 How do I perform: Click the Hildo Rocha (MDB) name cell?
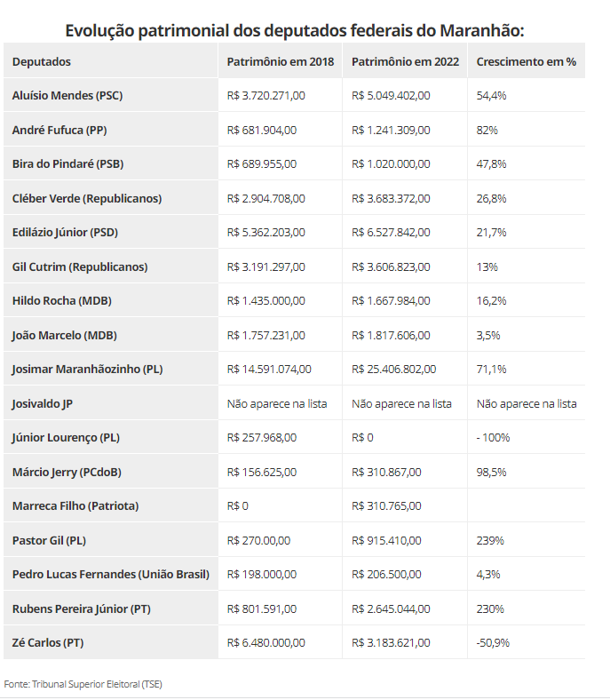[62, 300]
